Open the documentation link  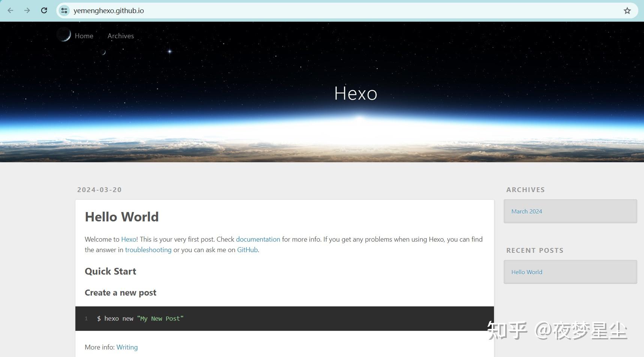coord(258,239)
